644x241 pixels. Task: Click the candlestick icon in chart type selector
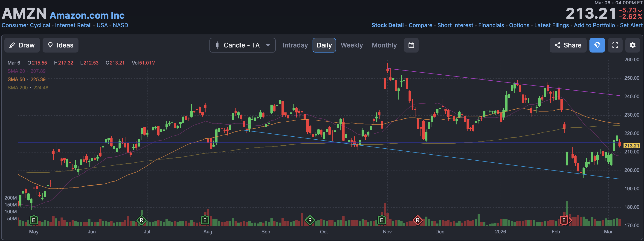tap(217, 45)
